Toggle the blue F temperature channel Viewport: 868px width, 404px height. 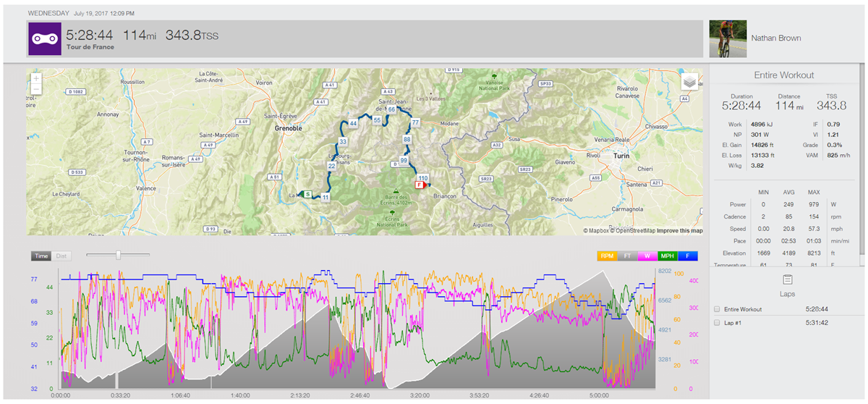point(688,256)
